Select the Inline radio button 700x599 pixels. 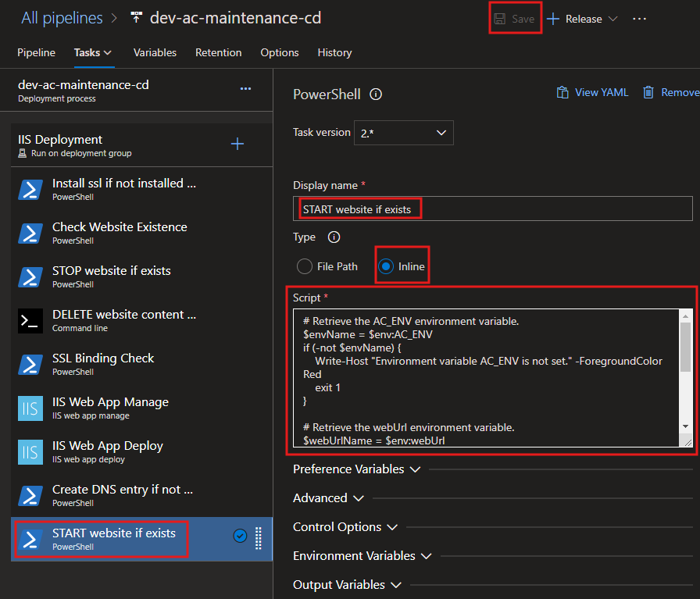point(386,266)
